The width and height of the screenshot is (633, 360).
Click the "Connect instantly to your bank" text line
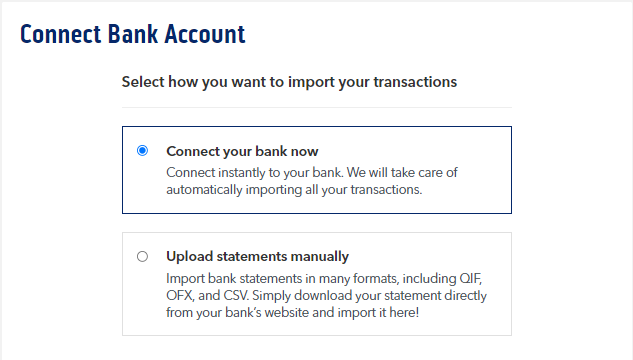click(x=312, y=172)
